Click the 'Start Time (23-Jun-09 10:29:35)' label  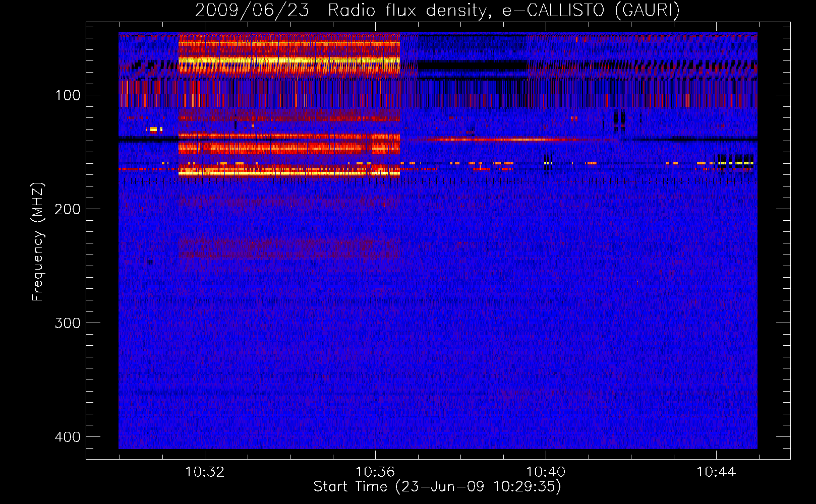pyautogui.click(x=437, y=487)
